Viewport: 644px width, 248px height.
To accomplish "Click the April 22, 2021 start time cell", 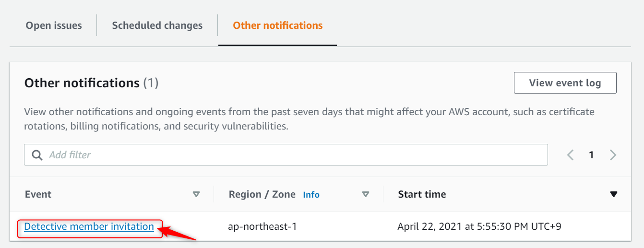I will (479, 226).
